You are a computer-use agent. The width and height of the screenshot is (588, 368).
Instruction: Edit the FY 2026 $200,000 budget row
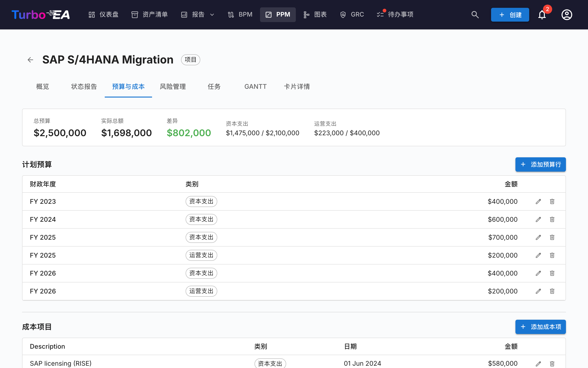point(538,291)
